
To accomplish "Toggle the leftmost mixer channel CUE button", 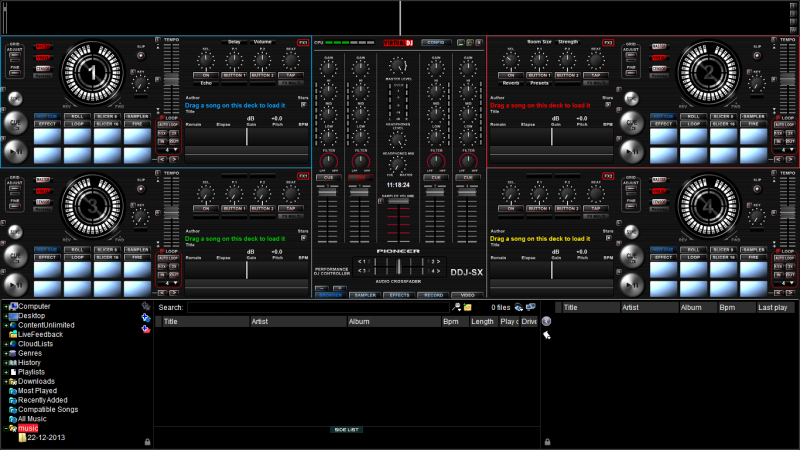I will [x=327, y=177].
